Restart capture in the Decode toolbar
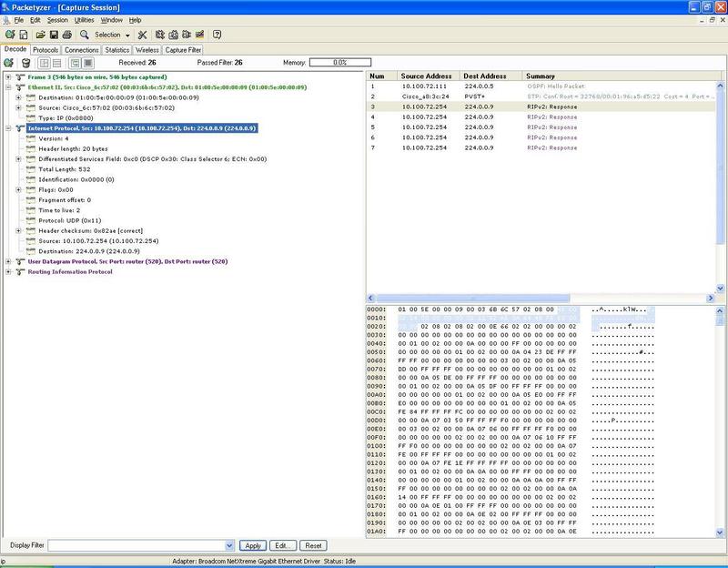The height and width of the screenshot is (568, 728). (x=8, y=63)
